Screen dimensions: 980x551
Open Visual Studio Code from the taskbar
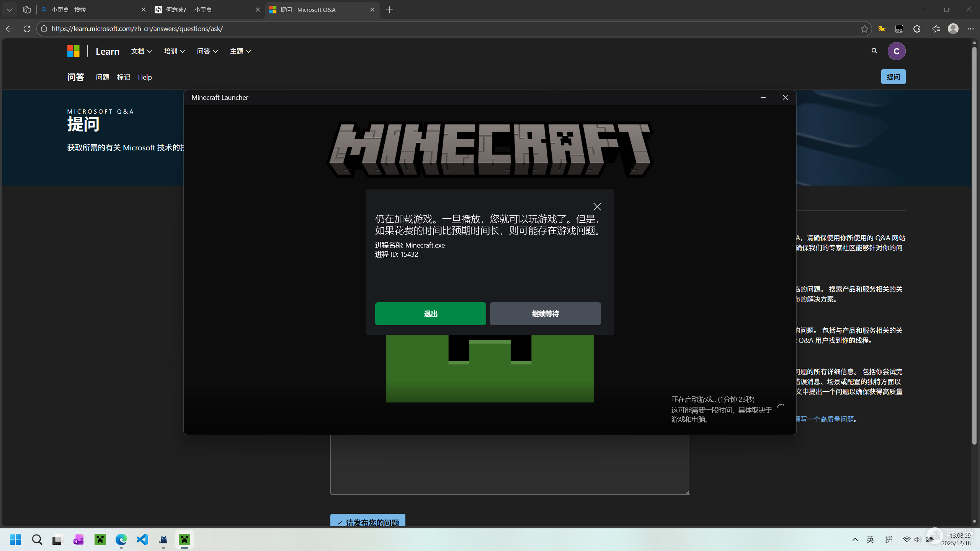tap(142, 540)
